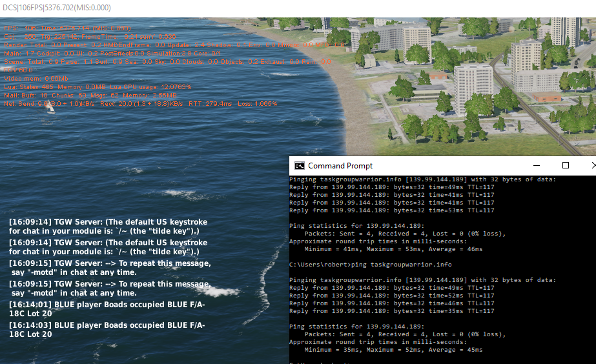Click the Command Prompt title text
Viewport: 596px width, 364px height.
(340, 166)
